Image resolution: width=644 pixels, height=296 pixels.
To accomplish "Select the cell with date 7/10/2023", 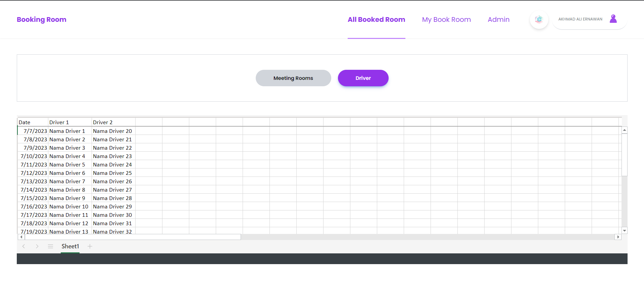I will coord(33,156).
